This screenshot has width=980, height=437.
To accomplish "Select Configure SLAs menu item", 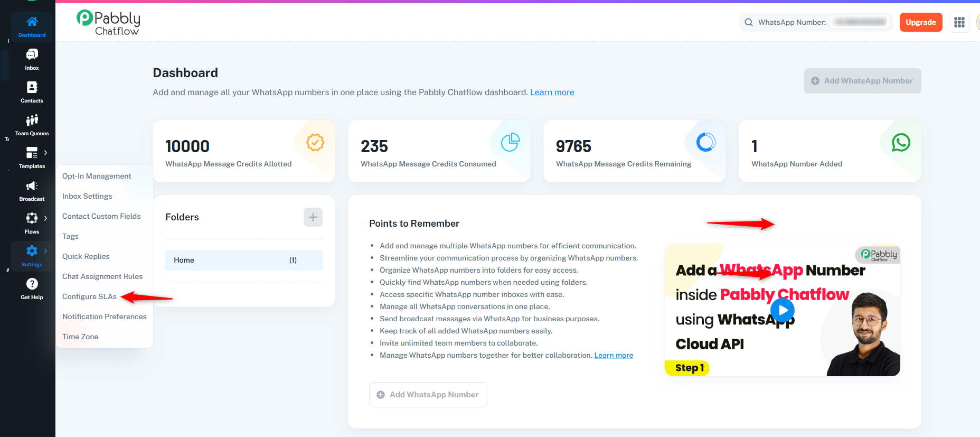I will click(x=89, y=296).
